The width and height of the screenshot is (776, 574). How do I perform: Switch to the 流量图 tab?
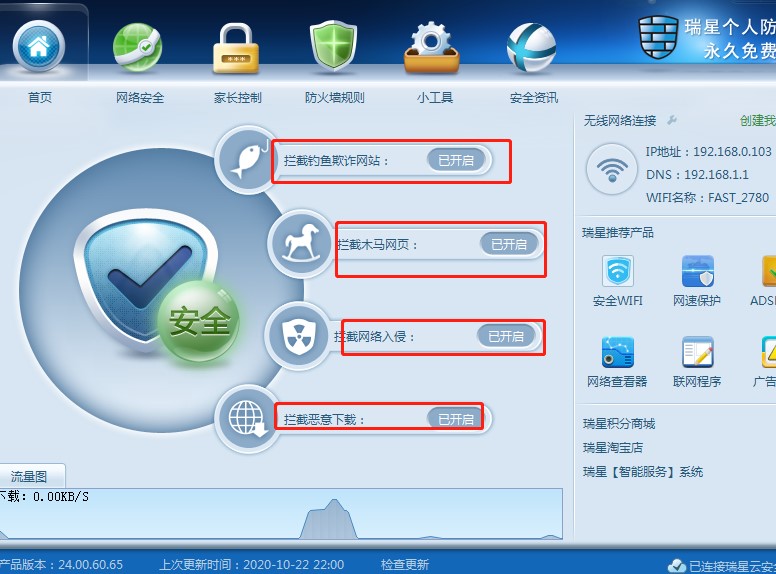(29, 476)
